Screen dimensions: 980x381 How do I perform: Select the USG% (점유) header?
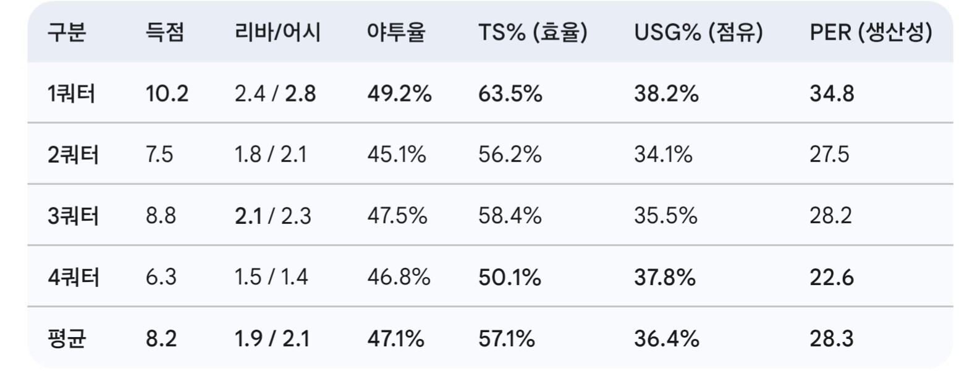point(698,32)
